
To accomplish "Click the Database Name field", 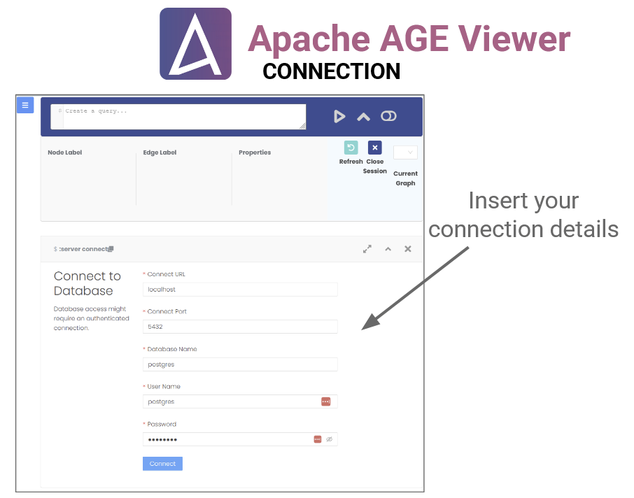I will [x=240, y=364].
